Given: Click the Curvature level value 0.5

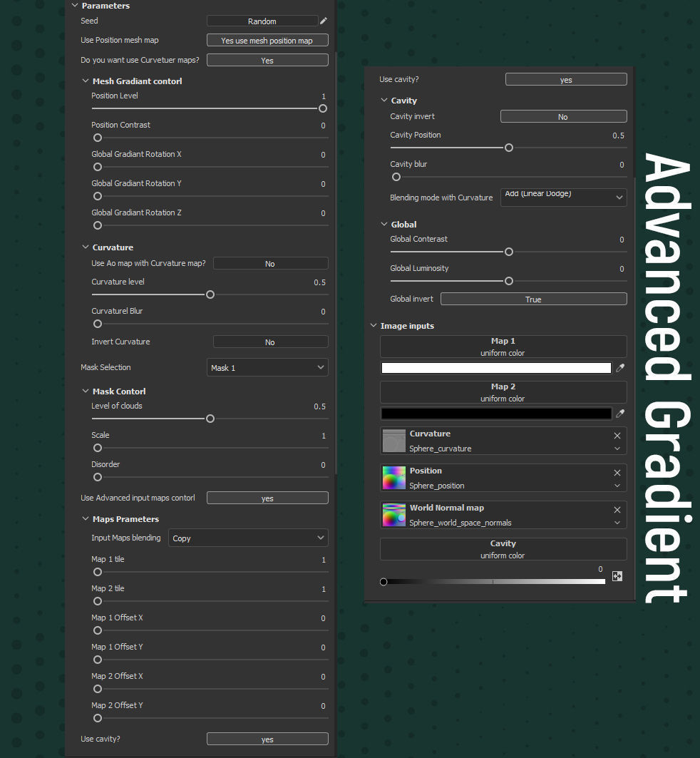Looking at the screenshot, I should coord(320,282).
